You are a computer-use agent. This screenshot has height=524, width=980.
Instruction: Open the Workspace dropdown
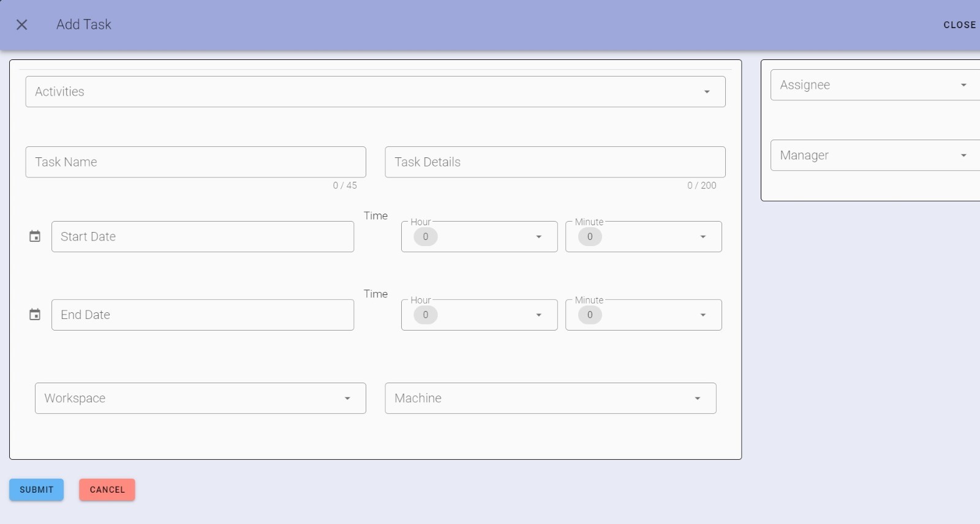click(200, 399)
